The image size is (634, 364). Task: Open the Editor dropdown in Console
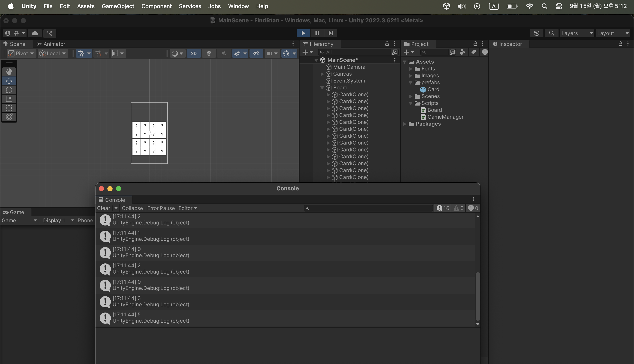[x=188, y=208]
